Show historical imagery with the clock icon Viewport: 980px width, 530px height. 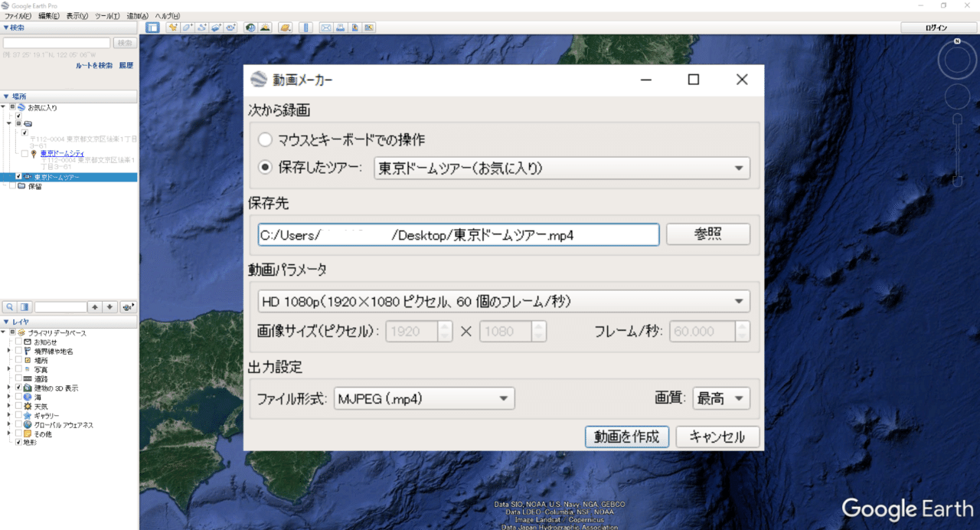[x=250, y=27]
